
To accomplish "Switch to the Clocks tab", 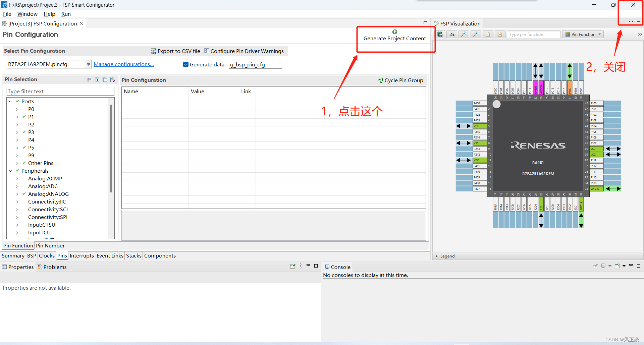I will [47, 256].
